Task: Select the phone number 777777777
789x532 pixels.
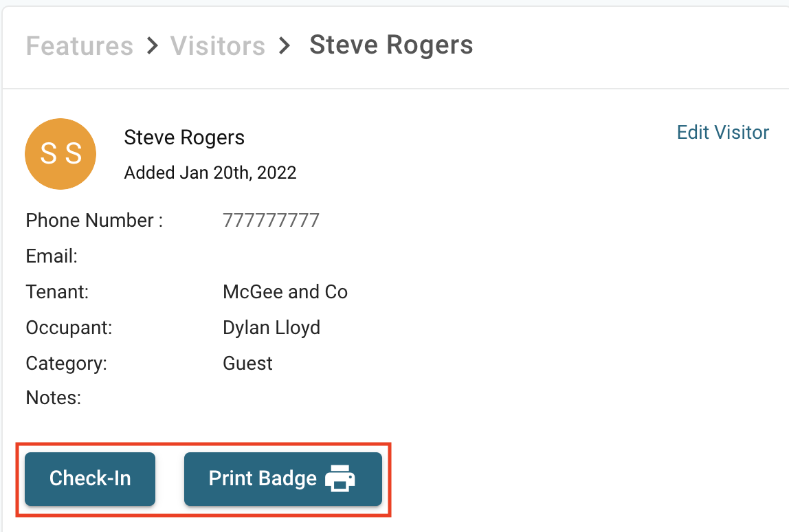Action: 271,221
